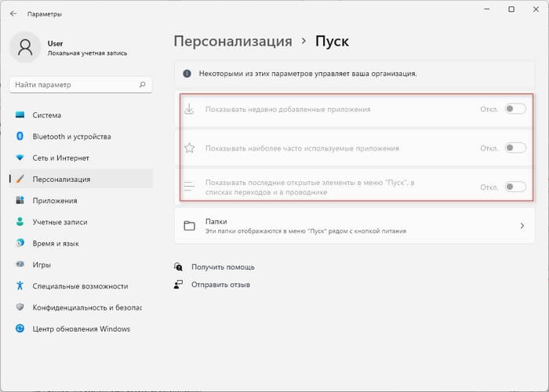
Task: Click the star icon for most used apps
Action: tap(189, 147)
